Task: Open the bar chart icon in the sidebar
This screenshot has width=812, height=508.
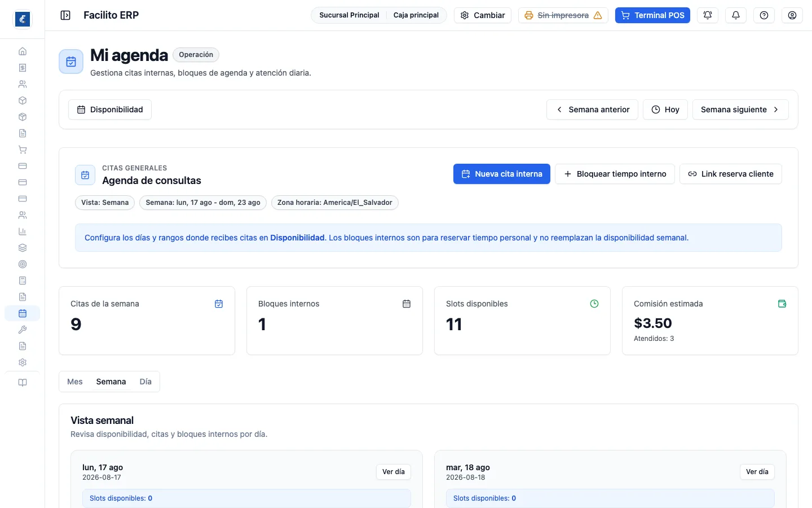Action: coord(23,231)
